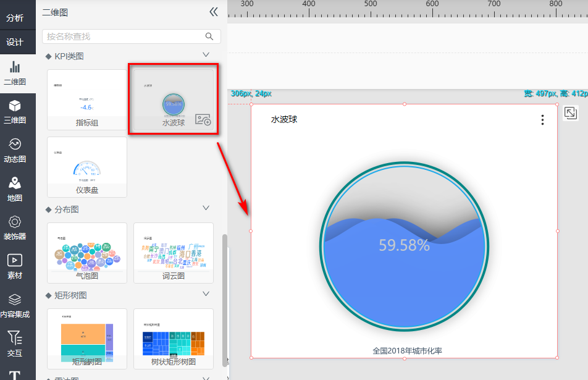
Task: Click the 装饰器 sidebar icon
Action: (15, 227)
